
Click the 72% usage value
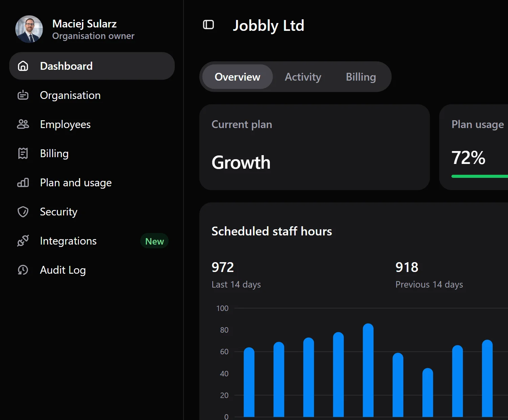click(469, 158)
